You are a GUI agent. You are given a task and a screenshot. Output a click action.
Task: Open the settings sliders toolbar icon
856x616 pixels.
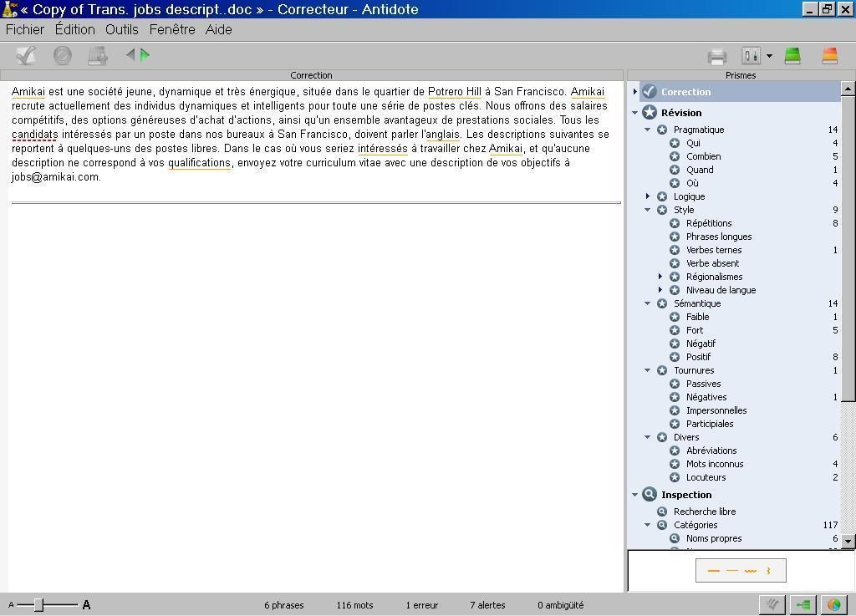point(752,55)
